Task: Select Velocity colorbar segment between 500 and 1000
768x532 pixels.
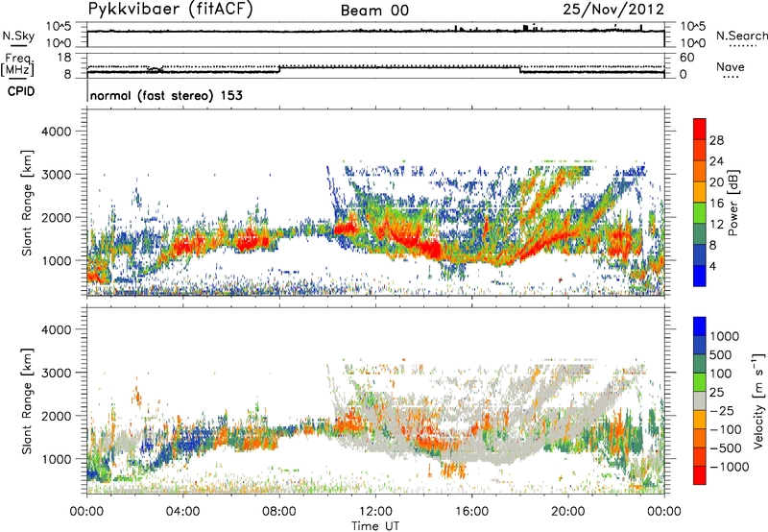Action: 700,345
